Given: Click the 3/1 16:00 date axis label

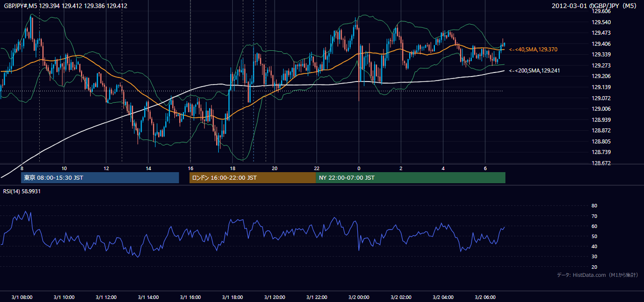Looking at the screenshot, I should (190, 297).
